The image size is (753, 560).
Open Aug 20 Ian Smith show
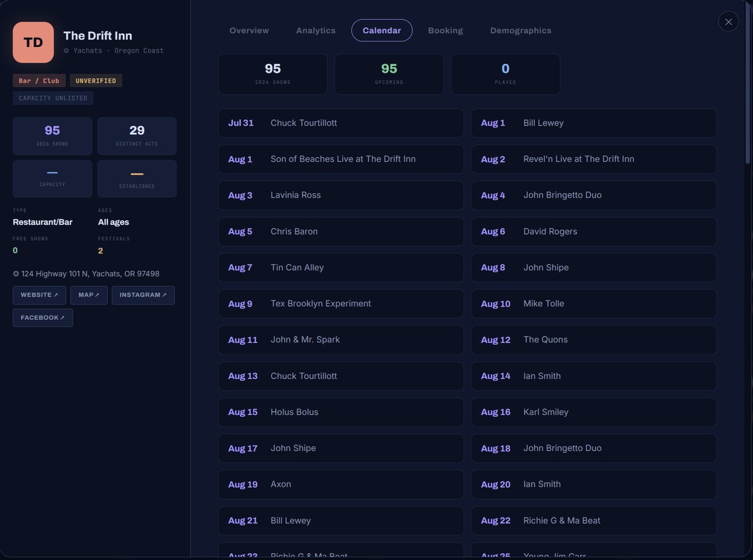pyautogui.click(x=594, y=485)
